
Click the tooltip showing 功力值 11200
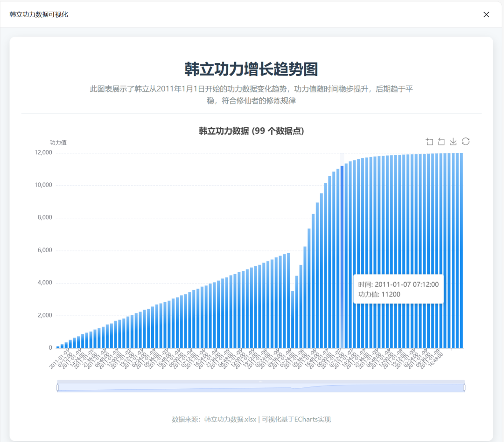pos(398,289)
